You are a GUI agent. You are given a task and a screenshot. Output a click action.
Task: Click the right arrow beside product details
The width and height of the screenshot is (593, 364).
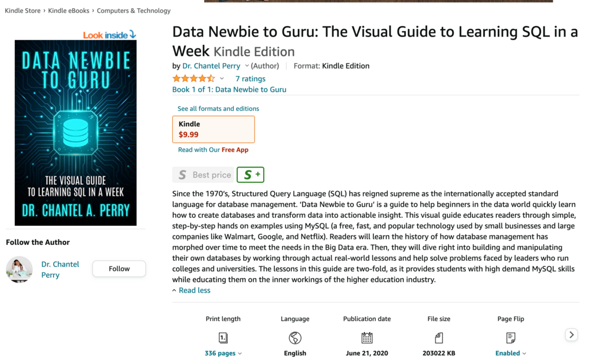click(x=571, y=335)
